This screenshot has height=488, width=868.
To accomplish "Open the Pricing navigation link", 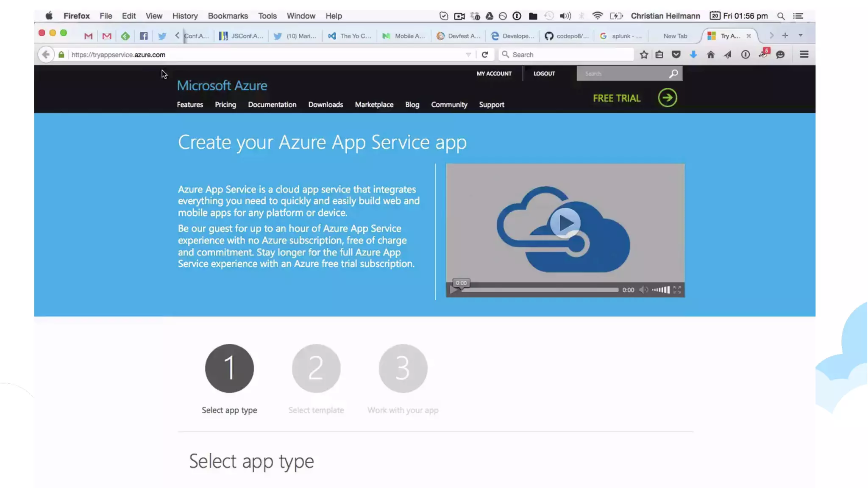I will [x=225, y=105].
